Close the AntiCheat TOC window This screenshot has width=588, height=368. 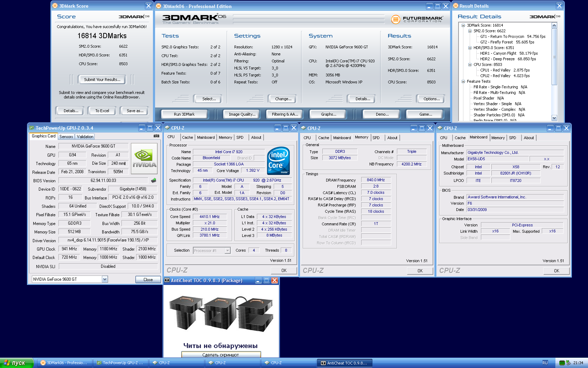tap(275, 280)
